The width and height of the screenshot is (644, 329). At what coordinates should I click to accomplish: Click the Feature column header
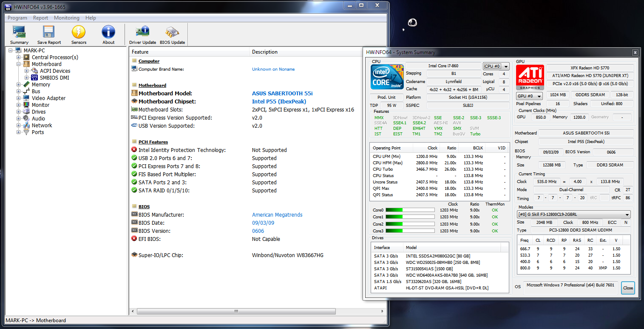coord(189,52)
